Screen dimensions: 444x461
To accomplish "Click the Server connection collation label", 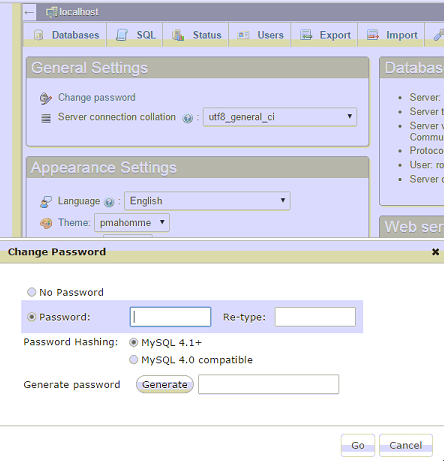I will (117, 117).
